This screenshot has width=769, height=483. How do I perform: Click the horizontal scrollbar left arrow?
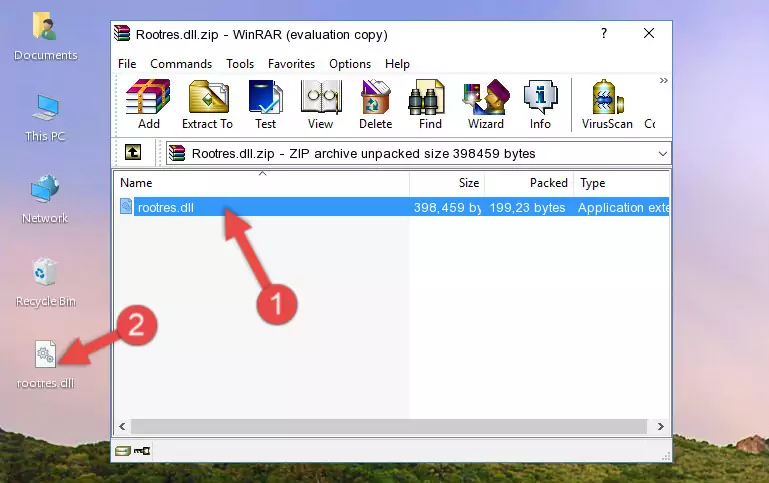122,426
